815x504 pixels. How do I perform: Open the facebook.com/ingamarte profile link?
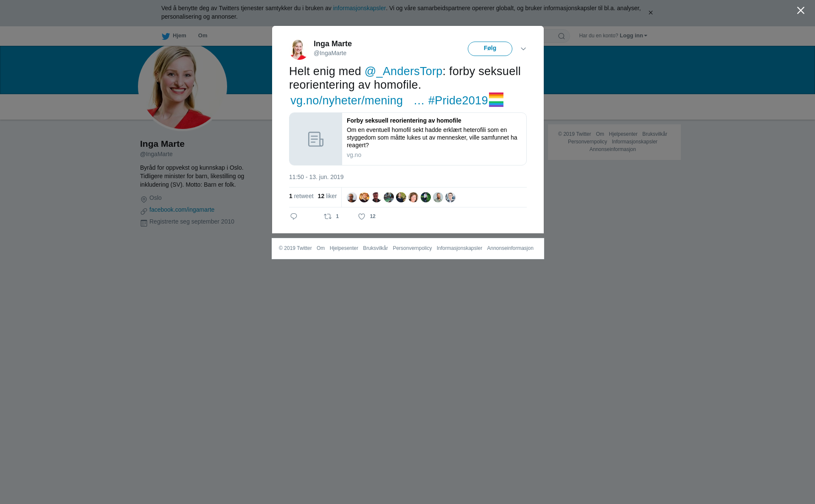pyautogui.click(x=182, y=210)
